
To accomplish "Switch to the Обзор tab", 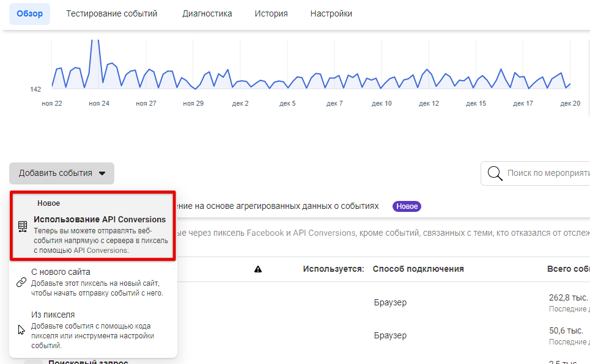I will [30, 13].
